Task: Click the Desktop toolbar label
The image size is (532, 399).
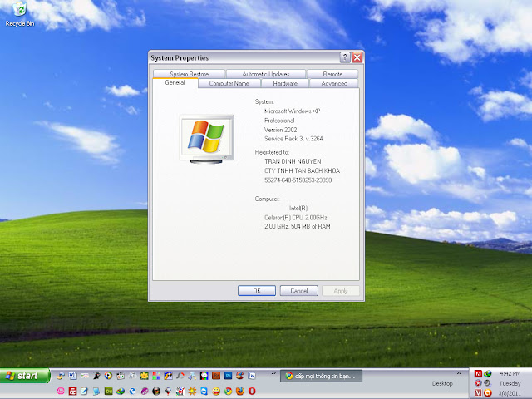Action: 442,383
